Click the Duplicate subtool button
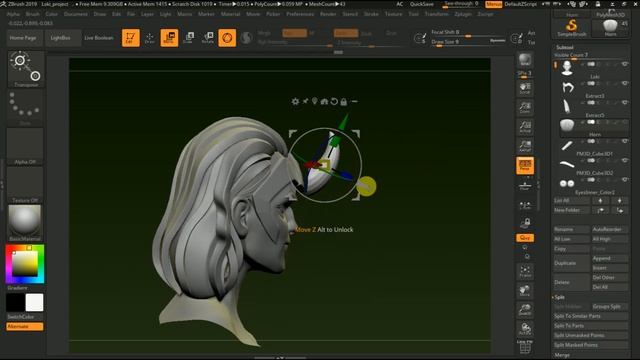 coord(571,263)
